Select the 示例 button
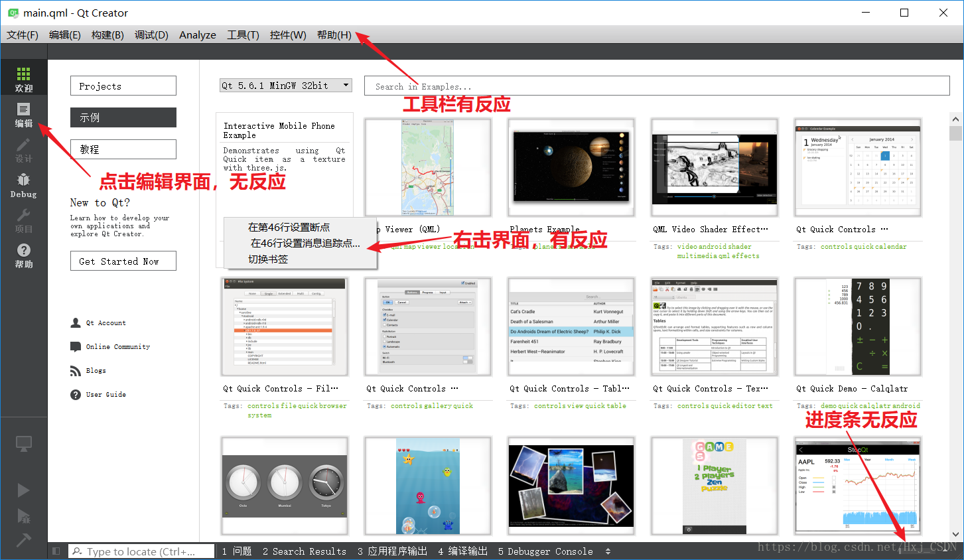 (123, 117)
